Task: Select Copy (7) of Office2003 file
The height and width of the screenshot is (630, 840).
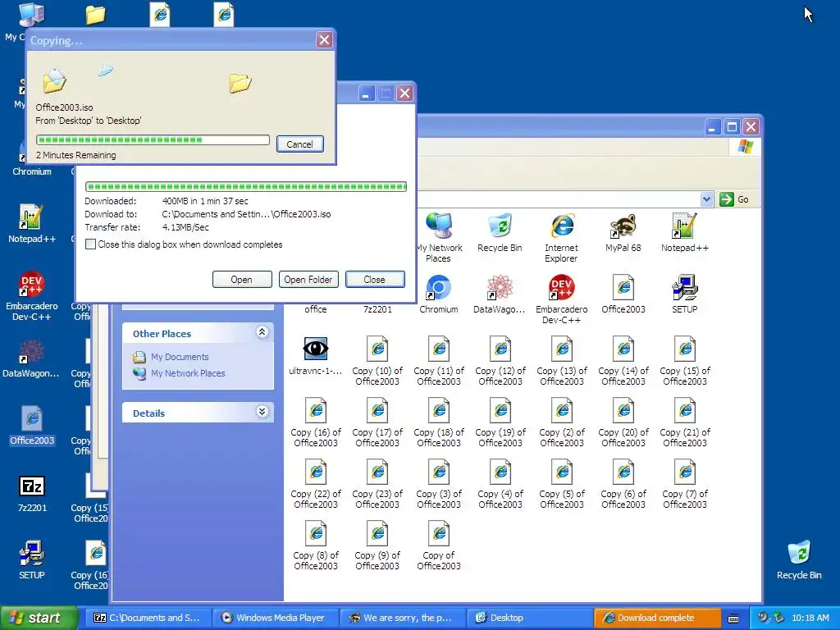Action: point(685,484)
